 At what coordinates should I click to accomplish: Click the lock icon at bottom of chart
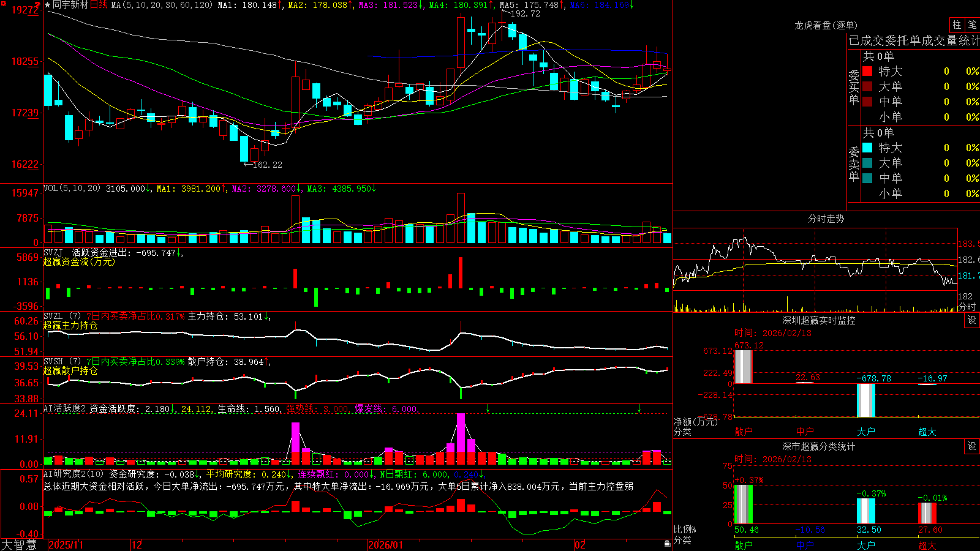(667, 543)
